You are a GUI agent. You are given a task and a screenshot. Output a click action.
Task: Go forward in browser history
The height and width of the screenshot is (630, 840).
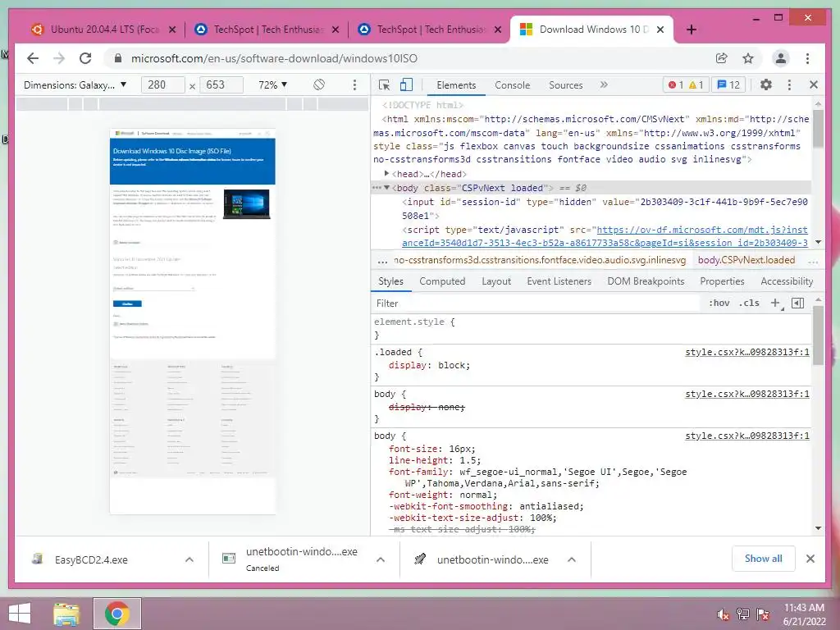(x=59, y=58)
